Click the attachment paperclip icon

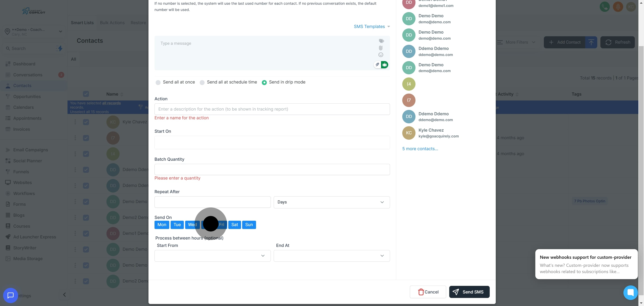point(381,48)
